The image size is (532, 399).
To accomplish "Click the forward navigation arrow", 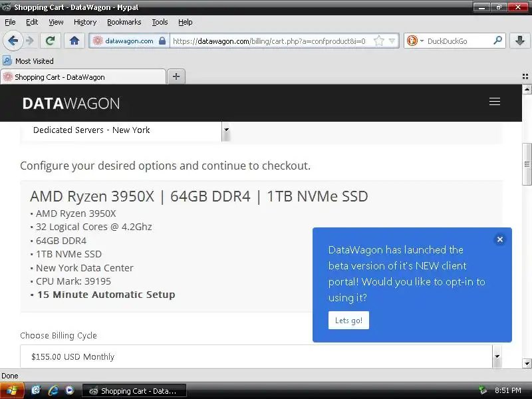I will [31, 41].
